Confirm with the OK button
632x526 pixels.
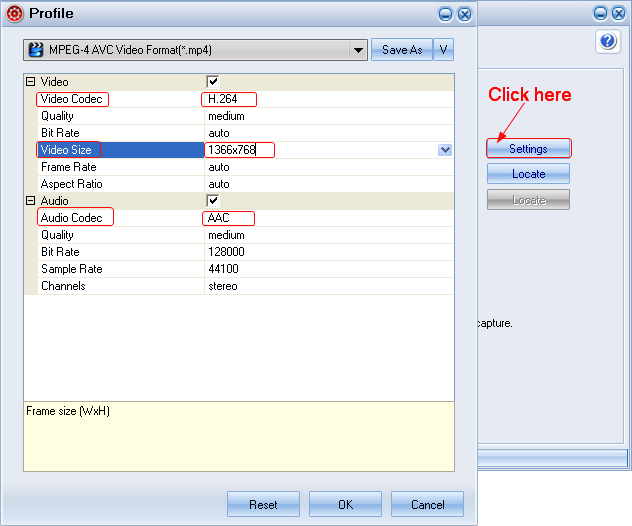345,504
